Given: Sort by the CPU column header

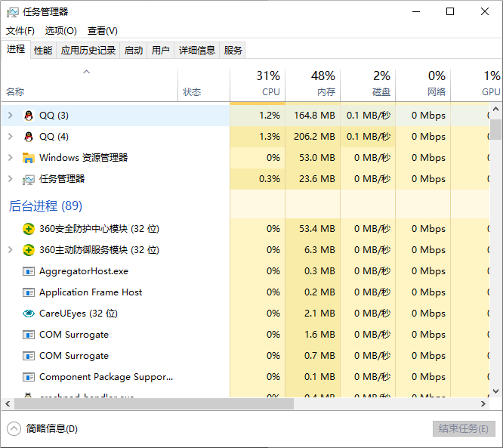Looking at the screenshot, I should [x=258, y=85].
